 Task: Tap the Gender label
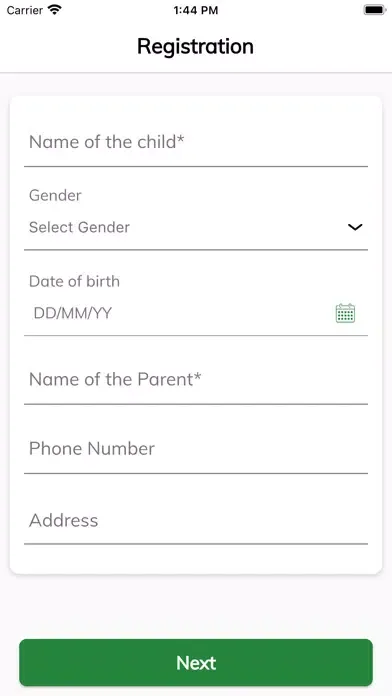pos(55,195)
